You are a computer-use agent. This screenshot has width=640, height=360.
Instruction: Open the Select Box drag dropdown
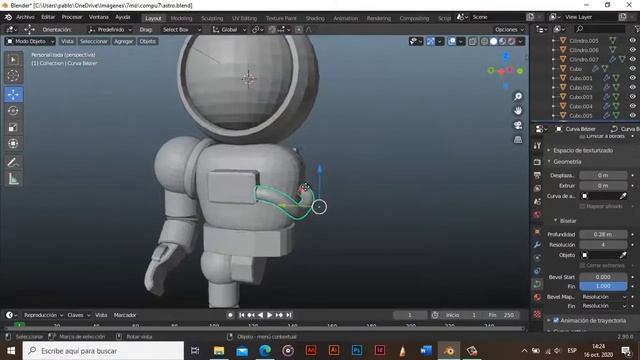(x=182, y=29)
